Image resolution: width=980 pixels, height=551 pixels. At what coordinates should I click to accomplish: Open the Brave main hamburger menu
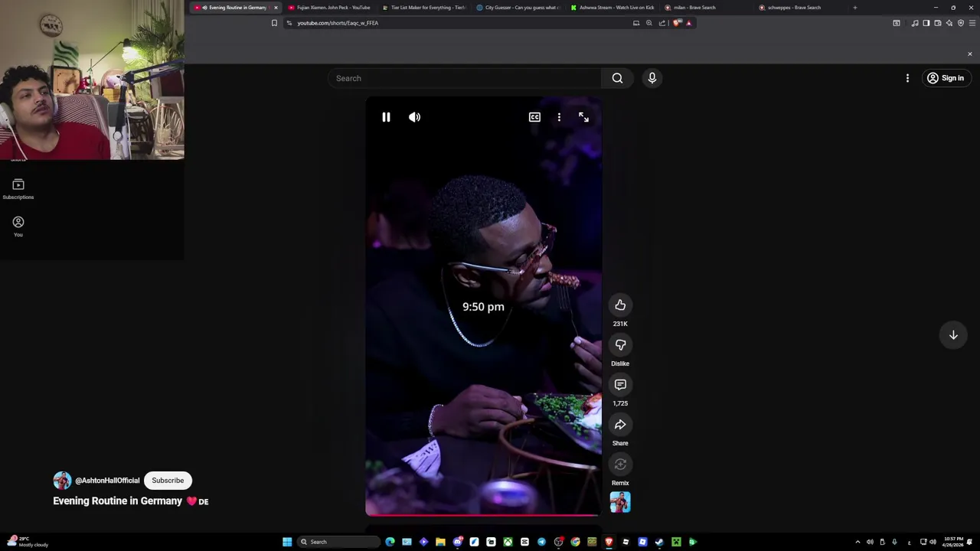coord(972,23)
